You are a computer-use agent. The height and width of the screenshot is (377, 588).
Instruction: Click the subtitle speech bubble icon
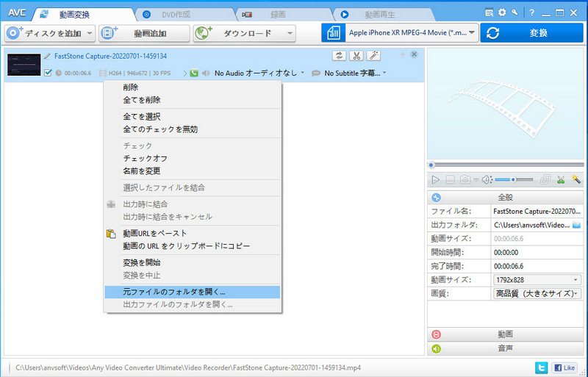click(x=316, y=73)
